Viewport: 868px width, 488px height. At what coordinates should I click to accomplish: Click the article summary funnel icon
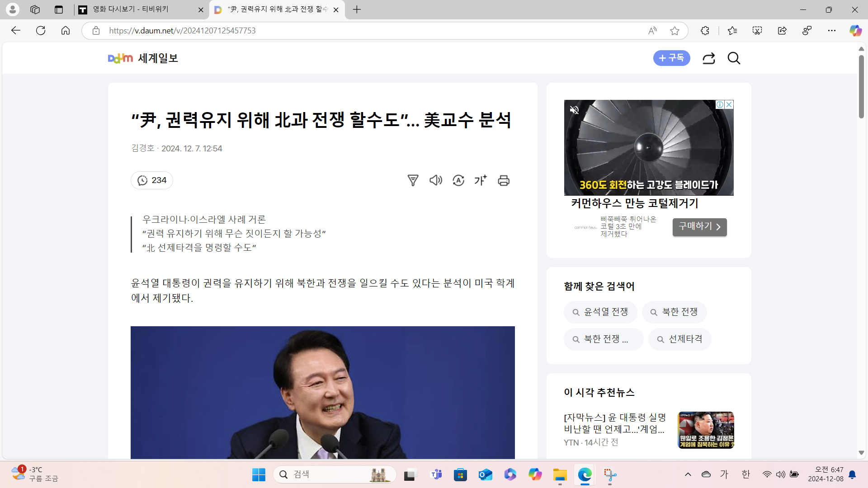pyautogui.click(x=413, y=181)
